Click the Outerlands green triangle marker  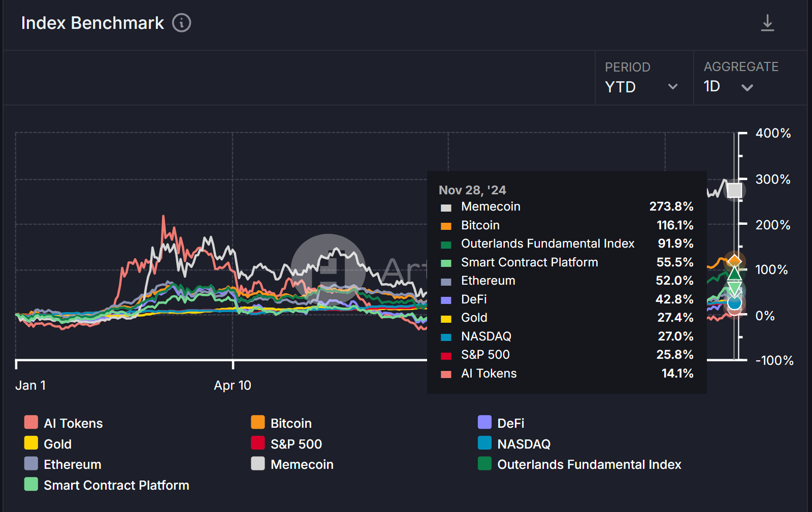coord(734,275)
